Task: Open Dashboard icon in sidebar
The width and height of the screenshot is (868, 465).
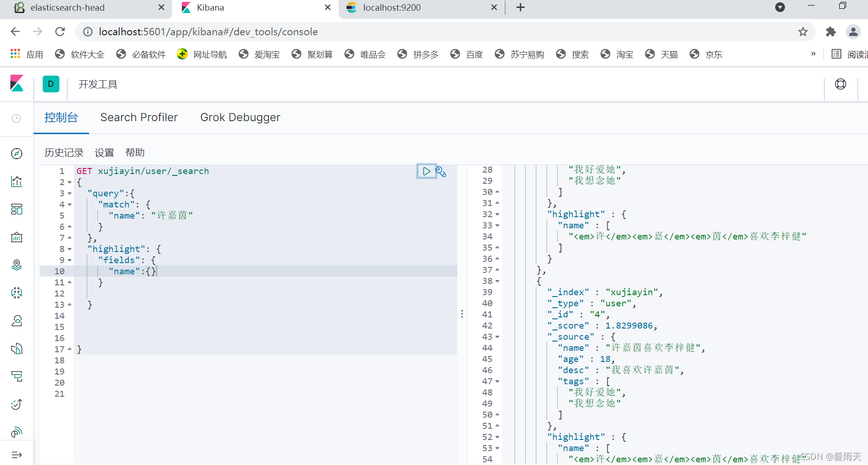Action: point(17,209)
